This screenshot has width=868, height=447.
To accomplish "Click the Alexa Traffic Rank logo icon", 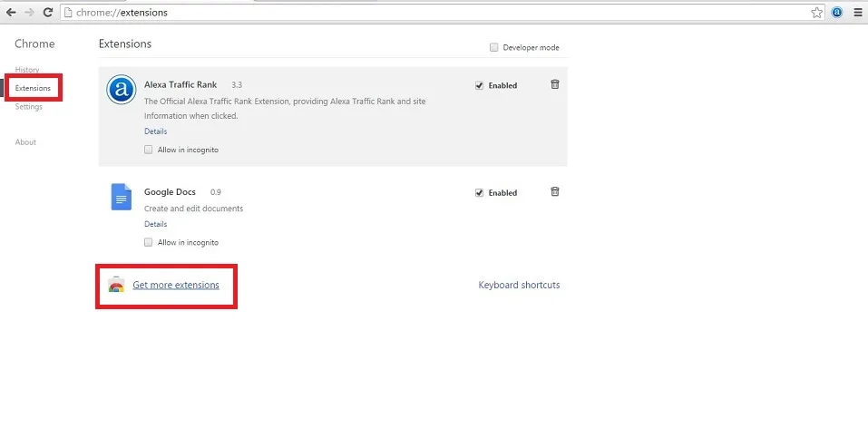I will click(122, 90).
